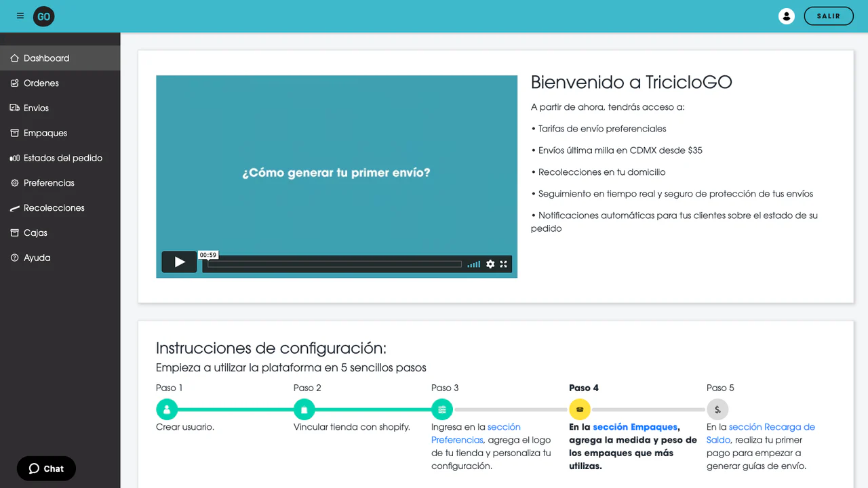Click 'Vincular tienda con shopify.' text
This screenshot has height=488, width=868.
coord(352,427)
